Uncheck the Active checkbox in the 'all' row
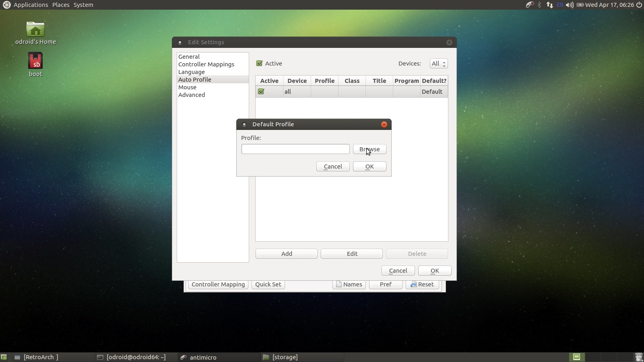 [261, 92]
